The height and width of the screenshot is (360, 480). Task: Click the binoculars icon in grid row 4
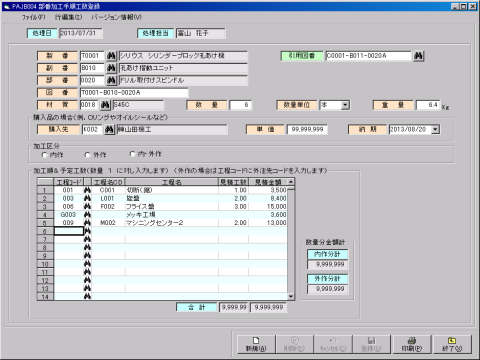(x=87, y=215)
